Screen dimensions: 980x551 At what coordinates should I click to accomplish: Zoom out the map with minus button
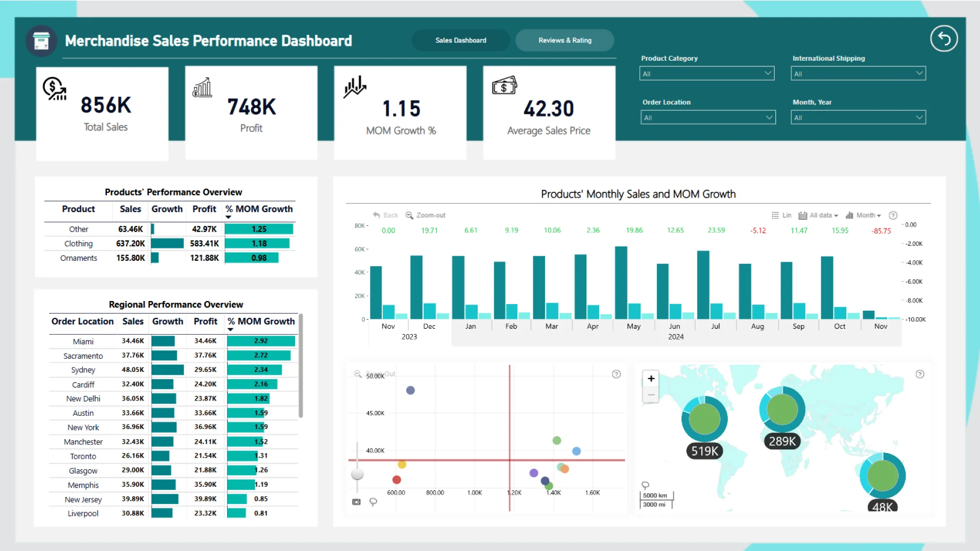[651, 394]
